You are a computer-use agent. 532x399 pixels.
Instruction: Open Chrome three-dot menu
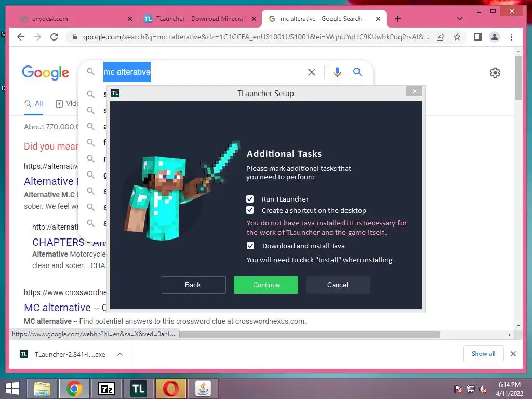tap(511, 37)
